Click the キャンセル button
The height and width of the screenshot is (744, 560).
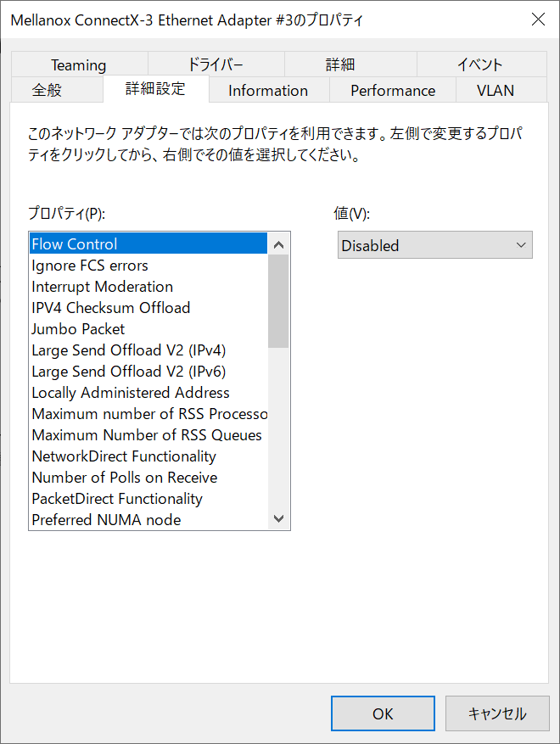(x=497, y=713)
